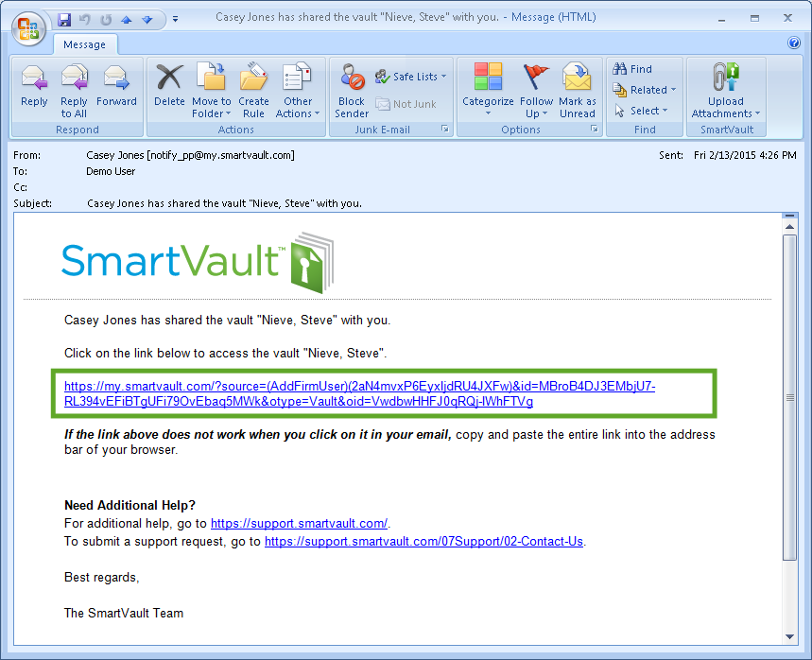Image resolution: width=812 pixels, height=660 pixels.
Task: Go to next item with down arrow
Action: pyautogui.click(x=147, y=20)
